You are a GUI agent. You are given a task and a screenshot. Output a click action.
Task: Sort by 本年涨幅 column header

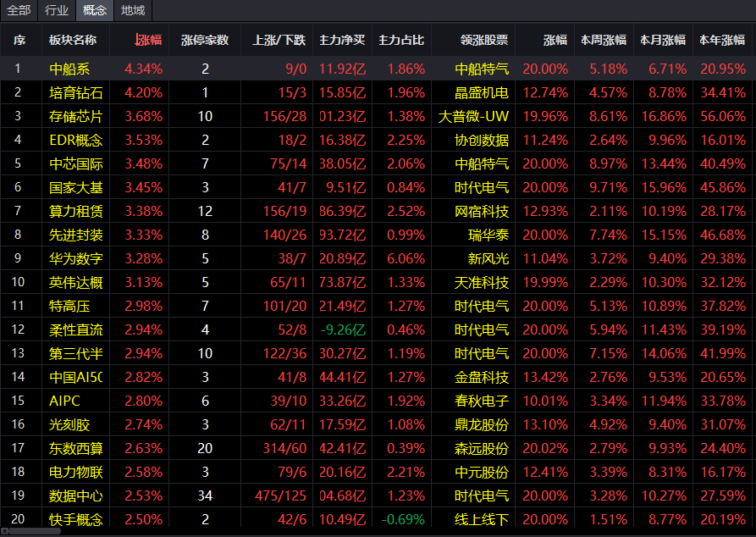pos(722,40)
